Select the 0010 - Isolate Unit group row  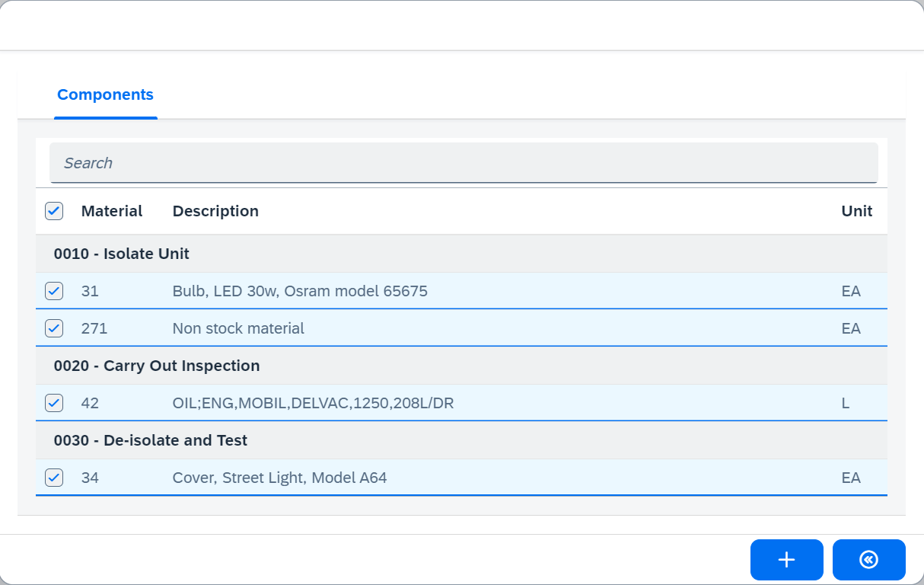coord(461,254)
